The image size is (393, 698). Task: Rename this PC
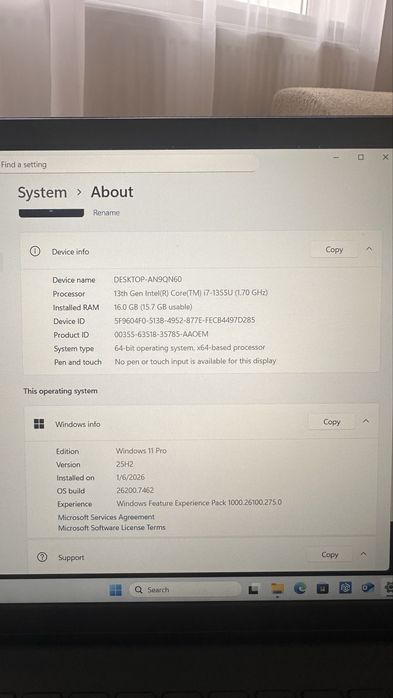[106, 213]
